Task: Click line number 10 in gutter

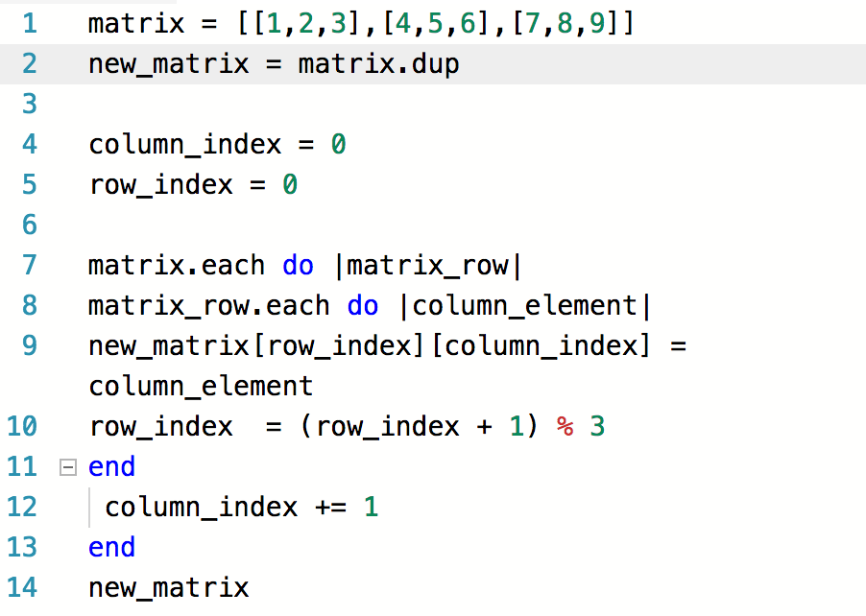Action: (22, 427)
